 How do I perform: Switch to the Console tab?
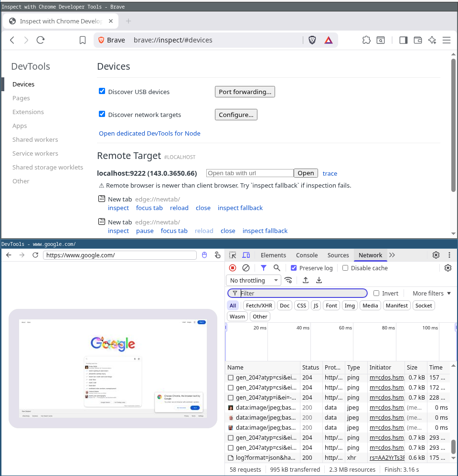pos(307,255)
